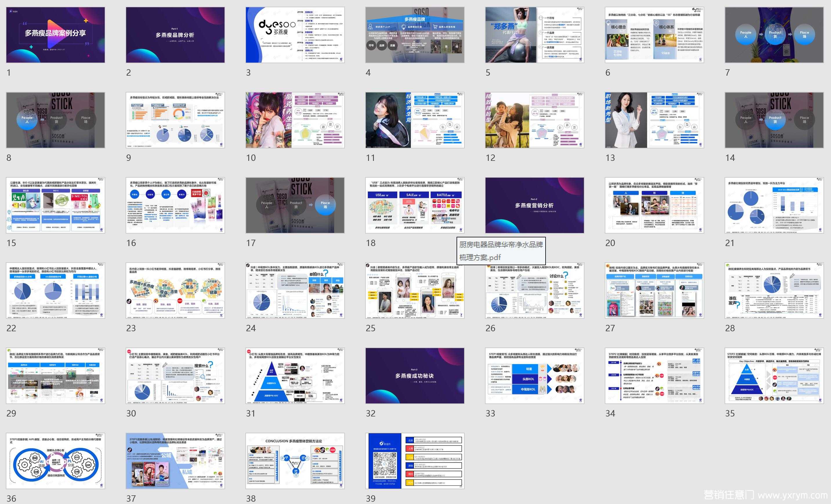
Task: Select slide 27 with Weibo post screenshots
Action: coord(654,291)
